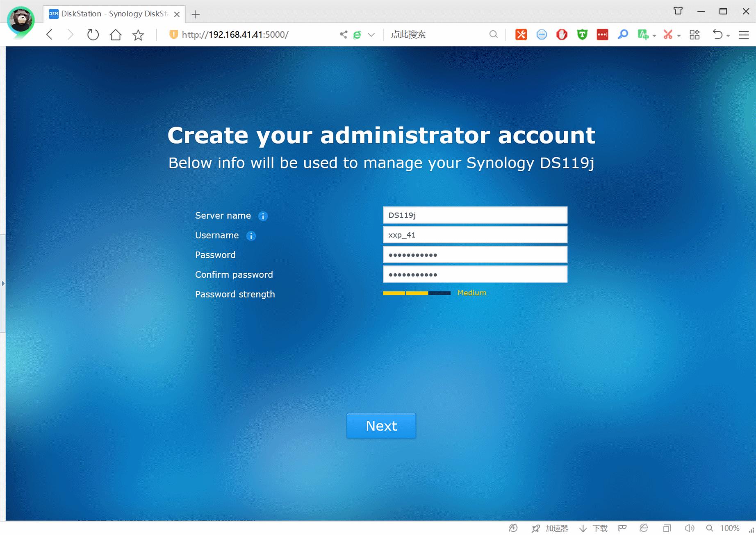Viewport: 756px width, 535px height.
Task: Click the red scissors screenshot tool
Action: (x=668, y=34)
